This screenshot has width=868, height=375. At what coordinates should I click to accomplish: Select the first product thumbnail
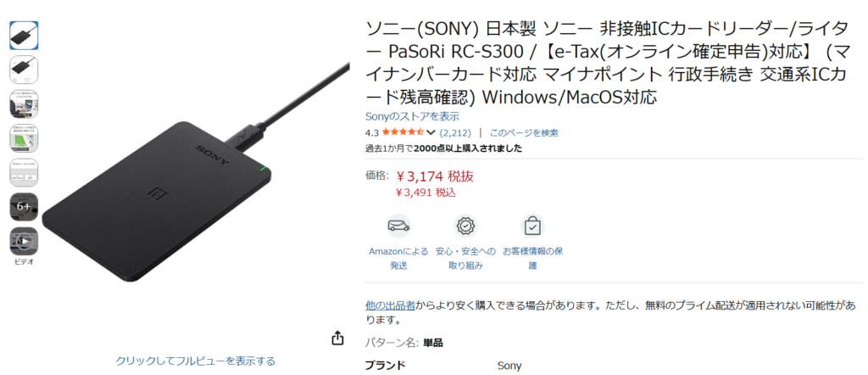coord(24,36)
